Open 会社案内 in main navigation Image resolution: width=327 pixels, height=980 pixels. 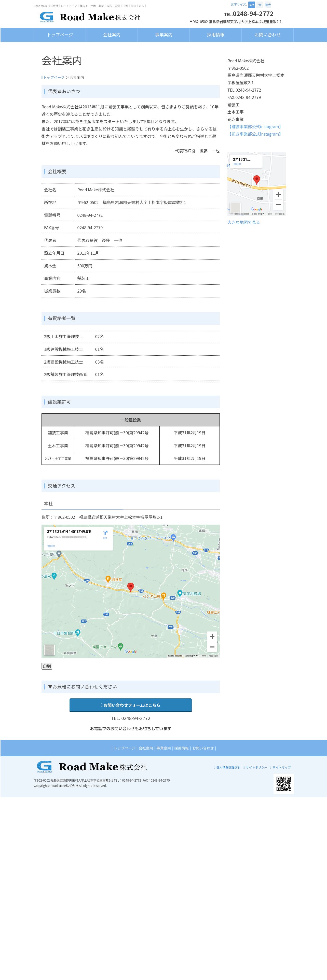pyautogui.click(x=112, y=35)
